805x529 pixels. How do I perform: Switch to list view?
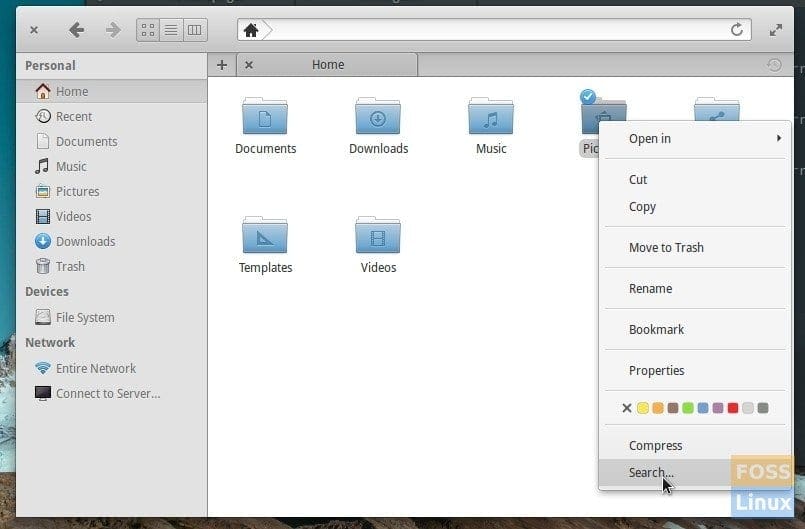click(171, 30)
